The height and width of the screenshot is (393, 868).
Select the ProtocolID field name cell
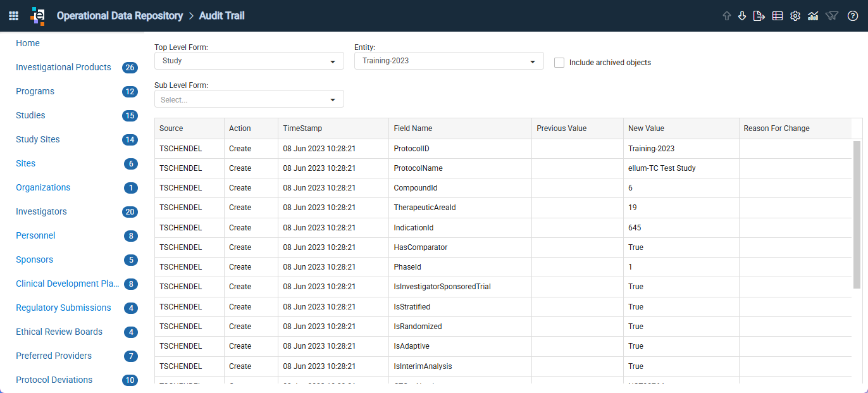461,149
